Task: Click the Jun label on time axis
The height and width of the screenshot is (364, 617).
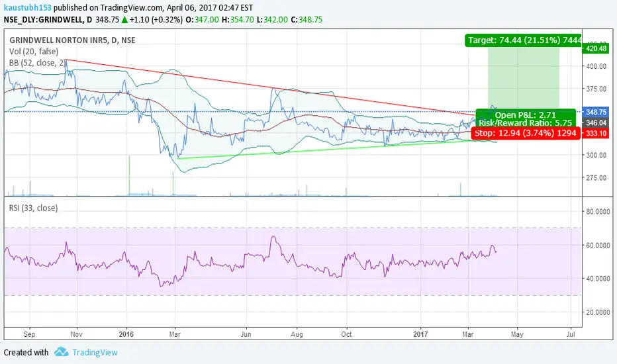Action: (x=246, y=334)
